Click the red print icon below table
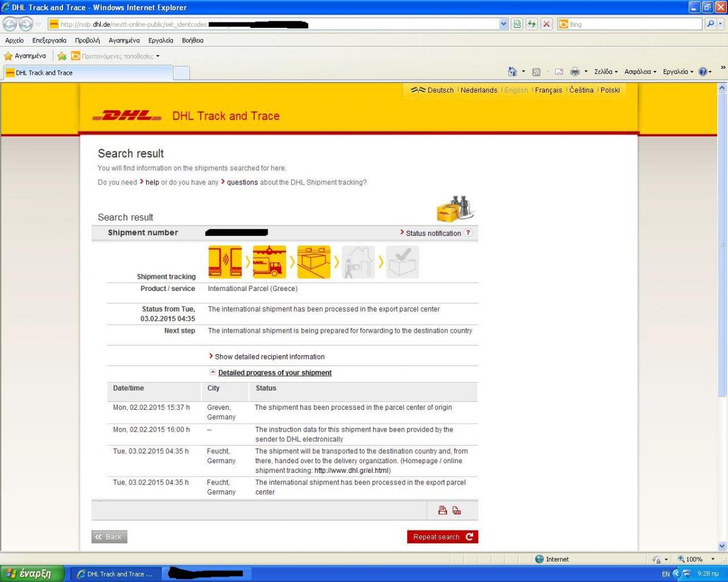This screenshot has width=728, height=582. [x=443, y=510]
